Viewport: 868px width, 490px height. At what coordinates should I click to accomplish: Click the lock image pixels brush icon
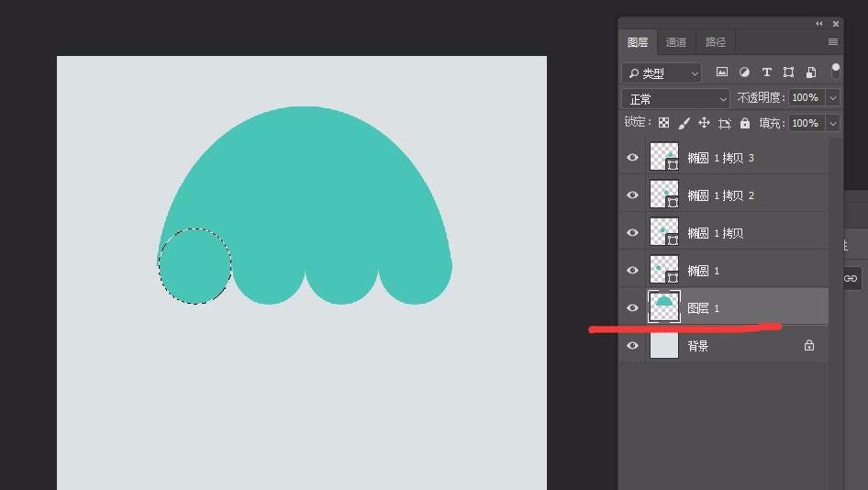pyautogui.click(x=684, y=123)
